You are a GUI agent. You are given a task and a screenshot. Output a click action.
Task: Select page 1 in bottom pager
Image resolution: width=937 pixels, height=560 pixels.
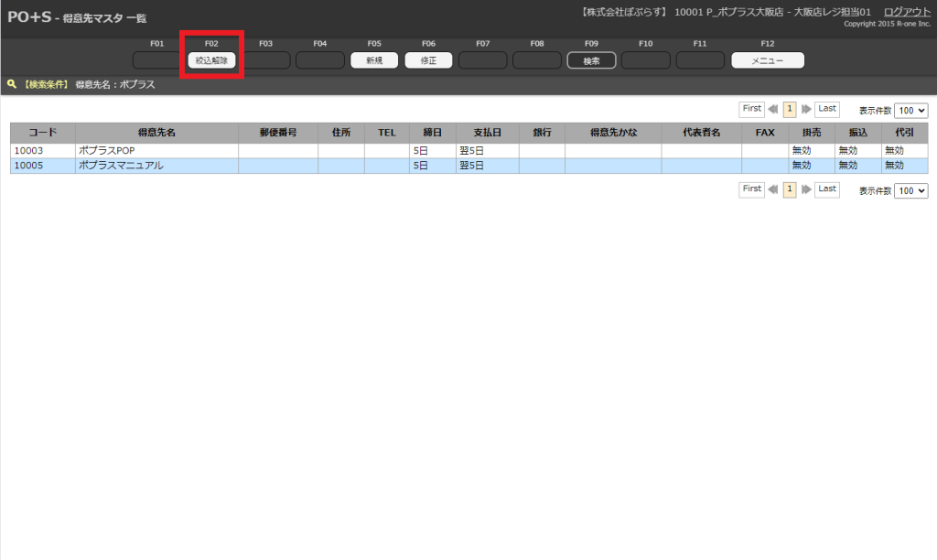click(x=790, y=189)
